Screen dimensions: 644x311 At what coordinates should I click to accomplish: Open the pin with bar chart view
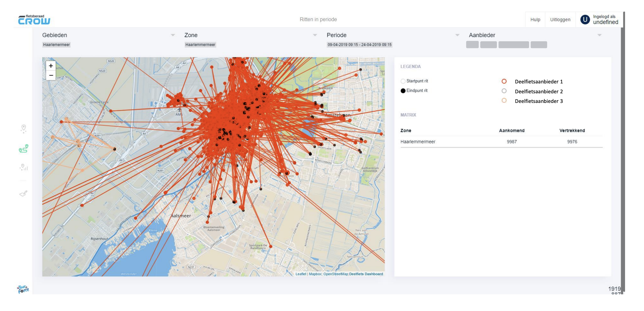click(24, 167)
